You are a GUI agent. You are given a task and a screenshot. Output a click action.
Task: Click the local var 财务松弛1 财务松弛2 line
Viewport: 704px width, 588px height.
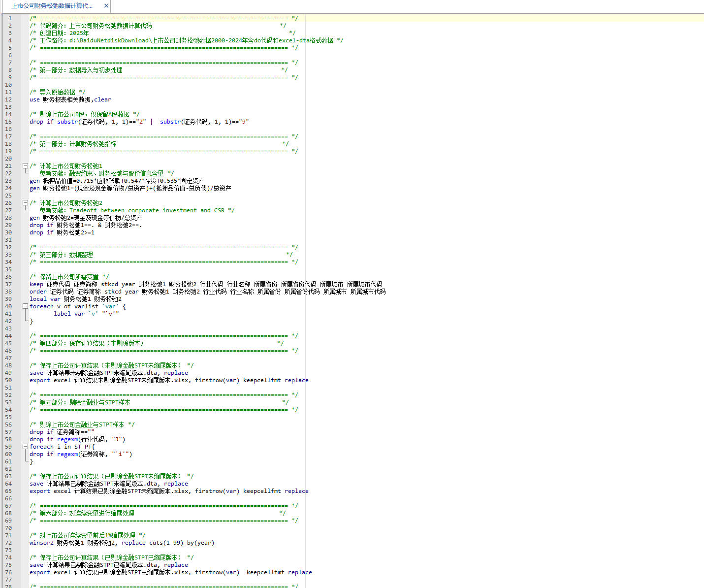point(75,299)
